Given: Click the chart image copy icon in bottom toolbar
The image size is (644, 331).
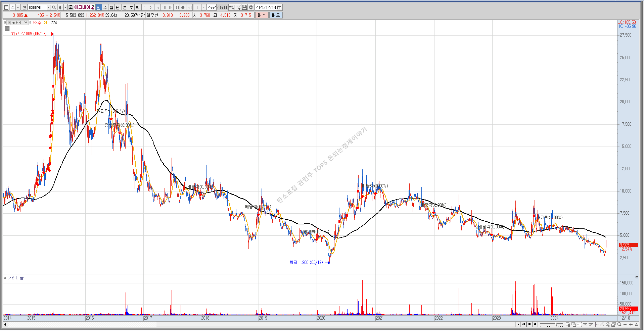Looking at the screenshot, I should (x=613, y=324).
